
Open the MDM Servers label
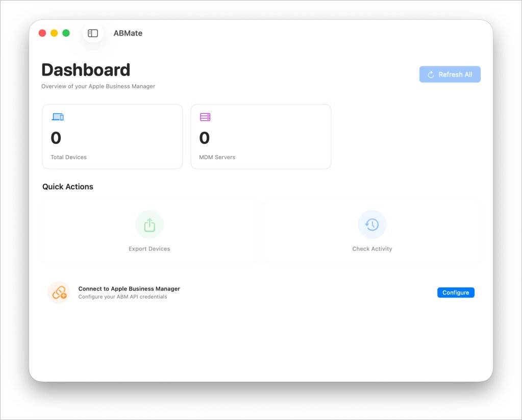pos(217,157)
